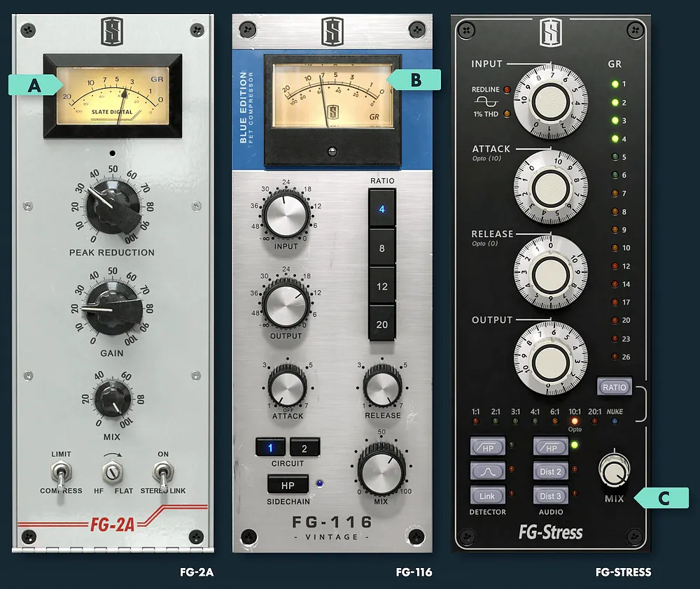
Task: Click the 4:1 ratio LED
Action: pyautogui.click(x=535, y=421)
